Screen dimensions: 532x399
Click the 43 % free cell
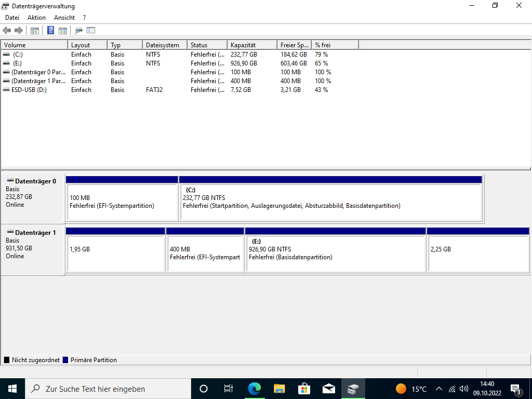[321, 89]
